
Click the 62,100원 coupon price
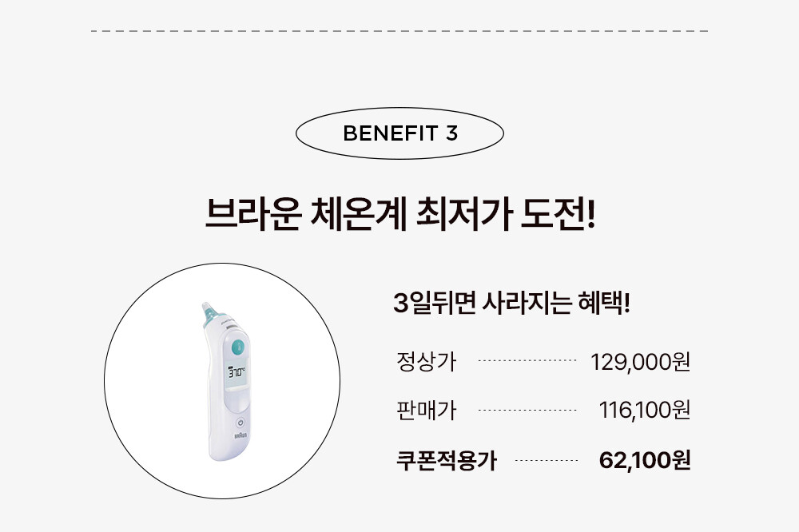pyautogui.click(x=645, y=460)
